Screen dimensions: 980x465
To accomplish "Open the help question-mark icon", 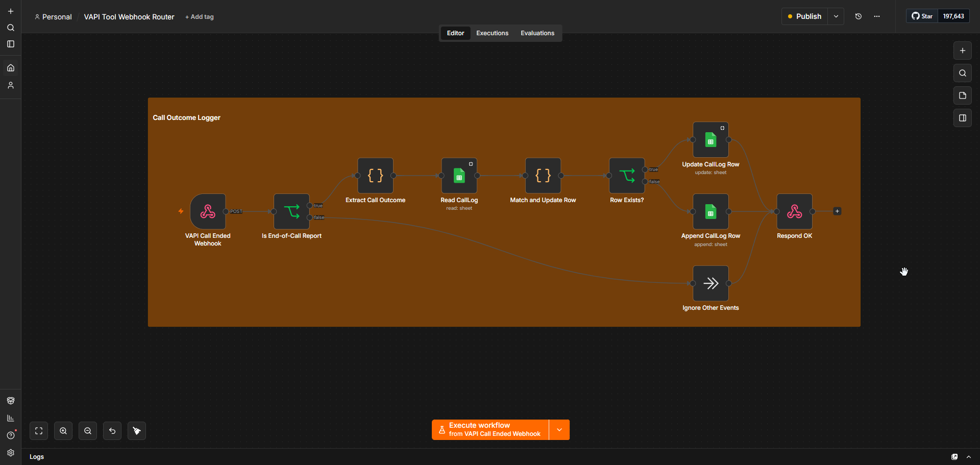I will [11, 435].
